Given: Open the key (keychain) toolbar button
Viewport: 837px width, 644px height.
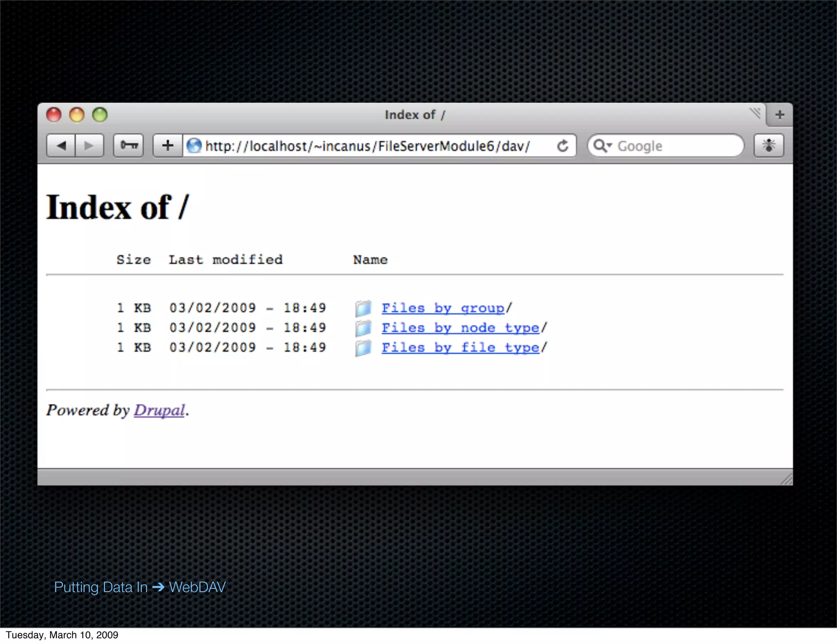Looking at the screenshot, I should pyautogui.click(x=128, y=145).
